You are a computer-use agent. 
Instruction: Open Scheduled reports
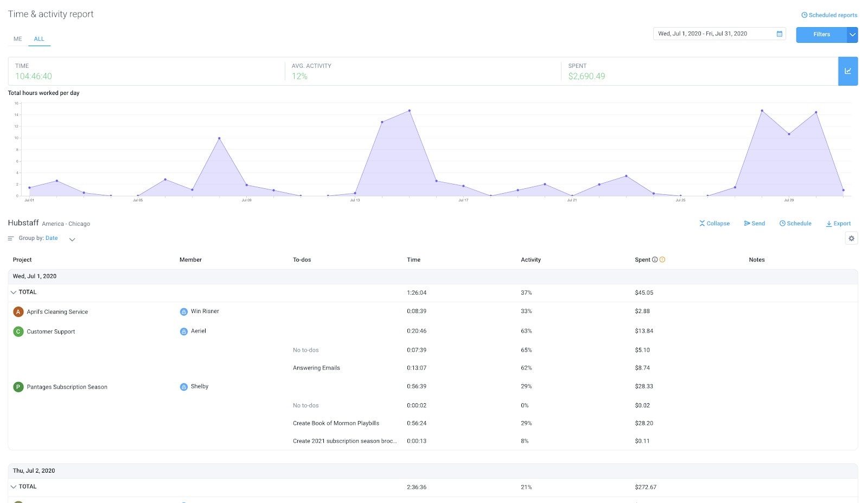829,15
